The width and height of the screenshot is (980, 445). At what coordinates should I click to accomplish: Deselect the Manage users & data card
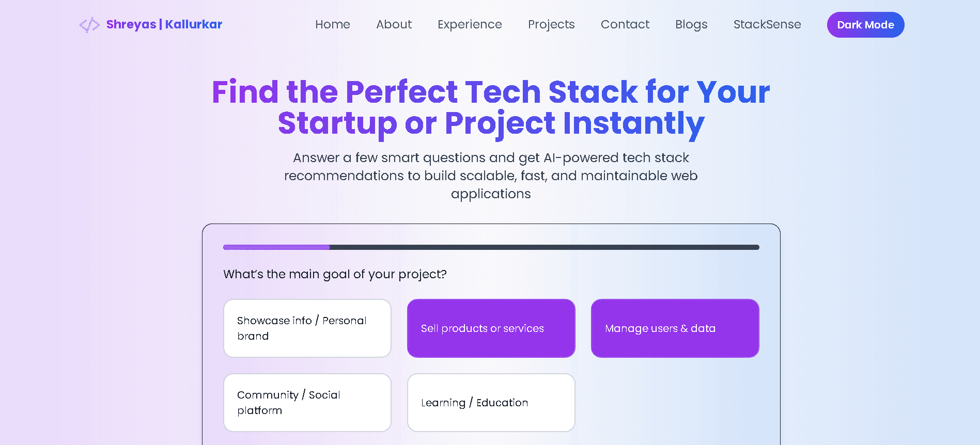click(674, 328)
